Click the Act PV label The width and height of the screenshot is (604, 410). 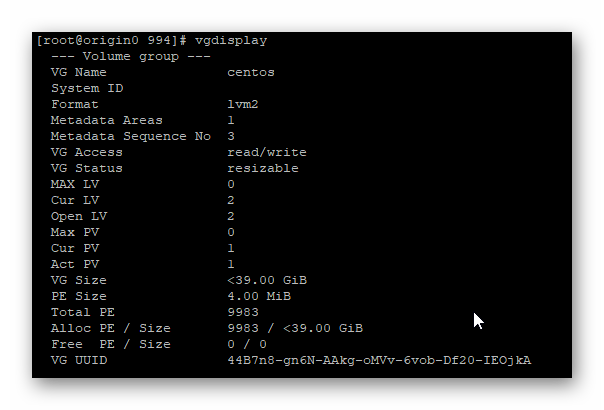click(x=75, y=264)
